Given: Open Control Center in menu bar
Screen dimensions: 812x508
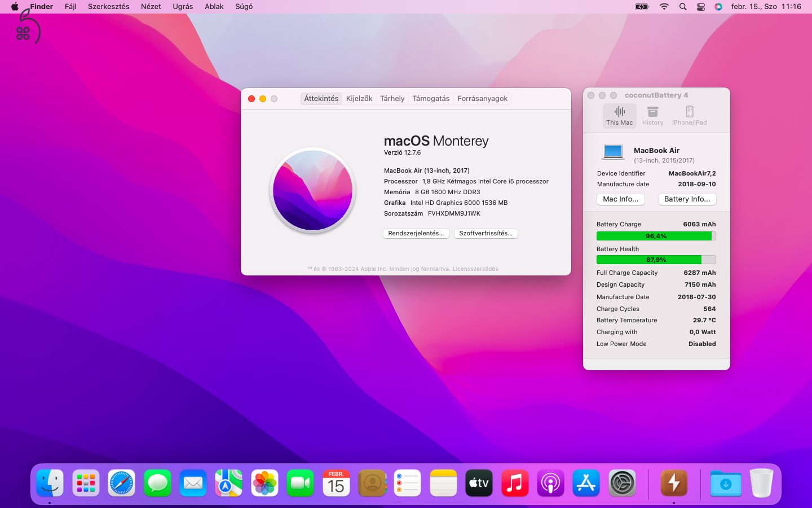Looking at the screenshot, I should pyautogui.click(x=701, y=7).
